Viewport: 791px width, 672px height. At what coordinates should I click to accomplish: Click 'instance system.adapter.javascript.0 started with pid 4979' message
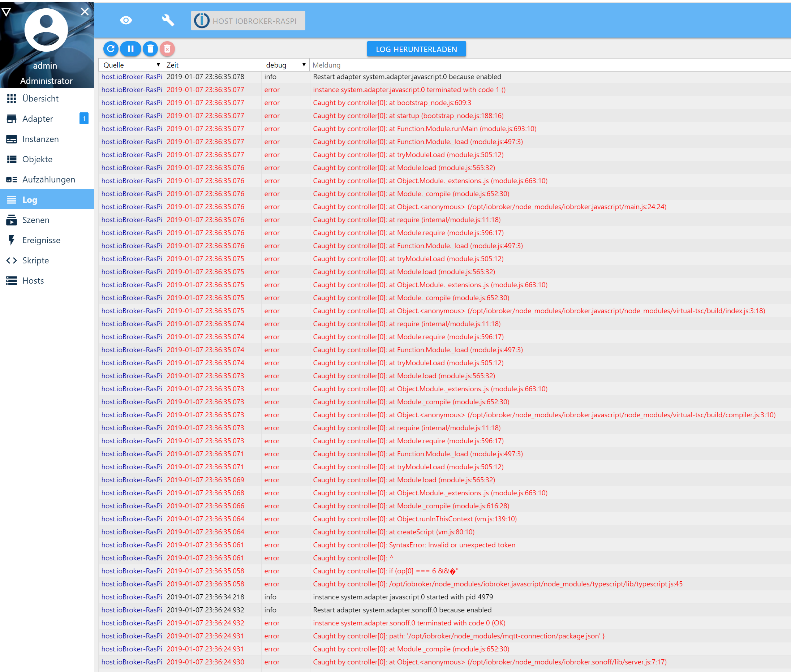(403, 597)
